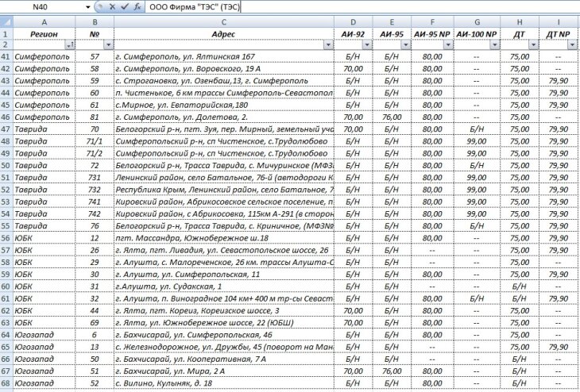Click the insert function fx icon

pos(137,6)
